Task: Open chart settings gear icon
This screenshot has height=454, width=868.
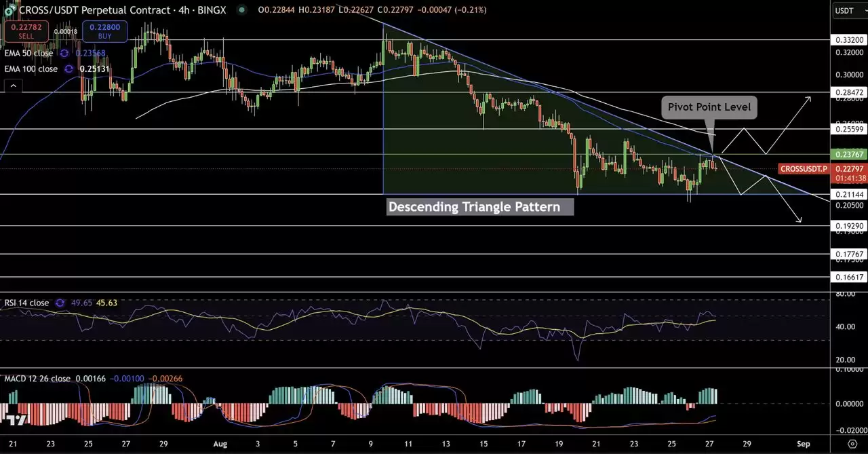Action: [852, 443]
